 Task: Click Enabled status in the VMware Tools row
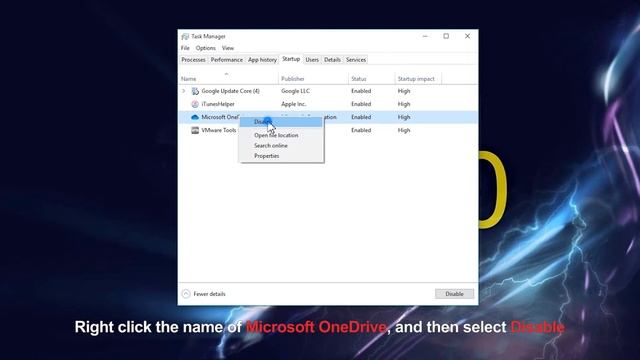[361, 130]
